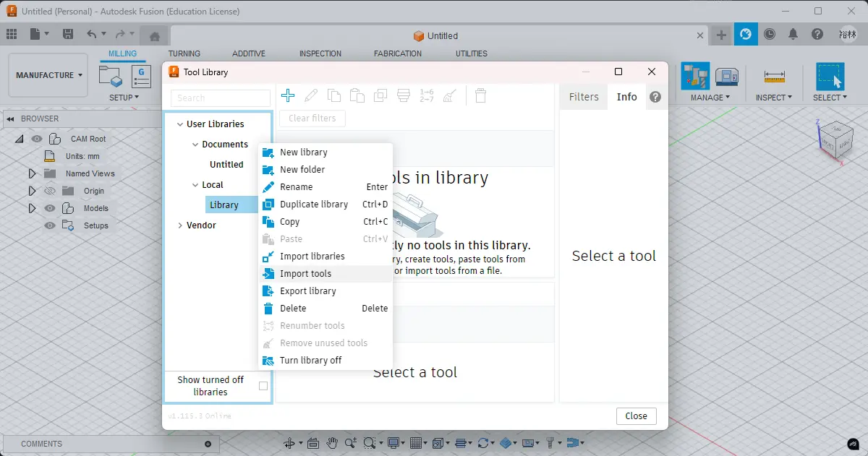Open the data panel grid icon
Image resolution: width=868 pixels, height=456 pixels.
tap(12, 34)
